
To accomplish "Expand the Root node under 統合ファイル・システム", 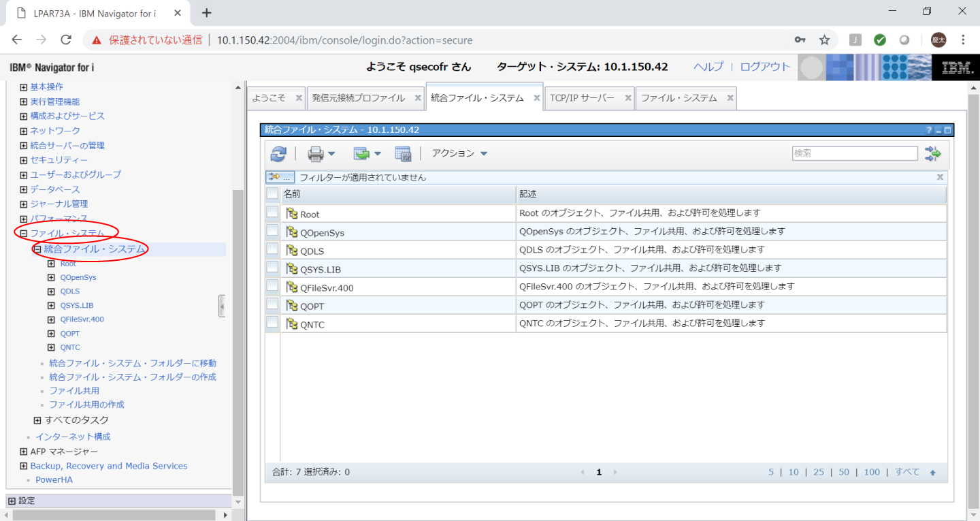I will coord(51,264).
